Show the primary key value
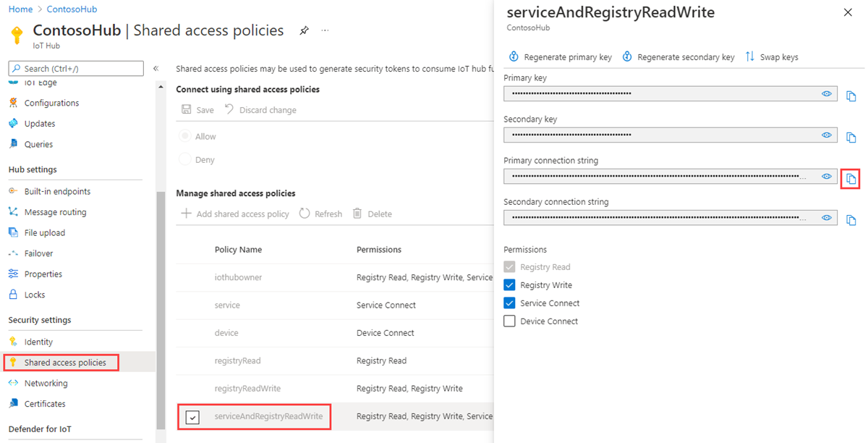 [x=826, y=94]
